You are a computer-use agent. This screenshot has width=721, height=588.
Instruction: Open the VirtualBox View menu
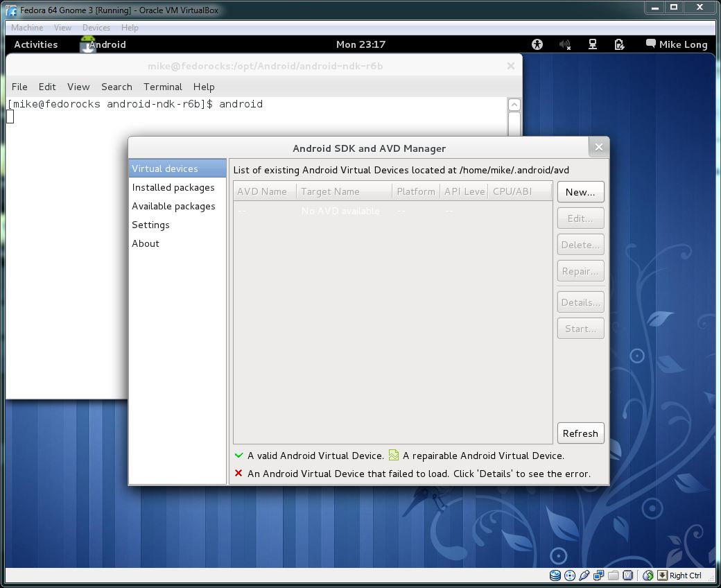[62, 28]
